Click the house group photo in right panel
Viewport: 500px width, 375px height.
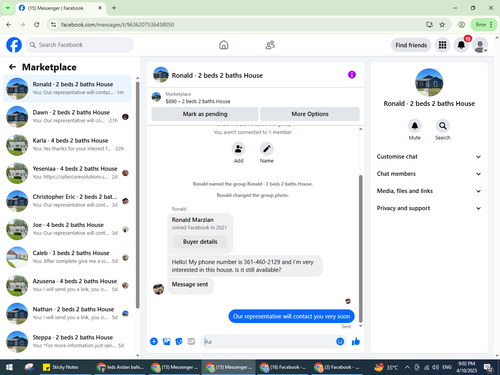429,82
